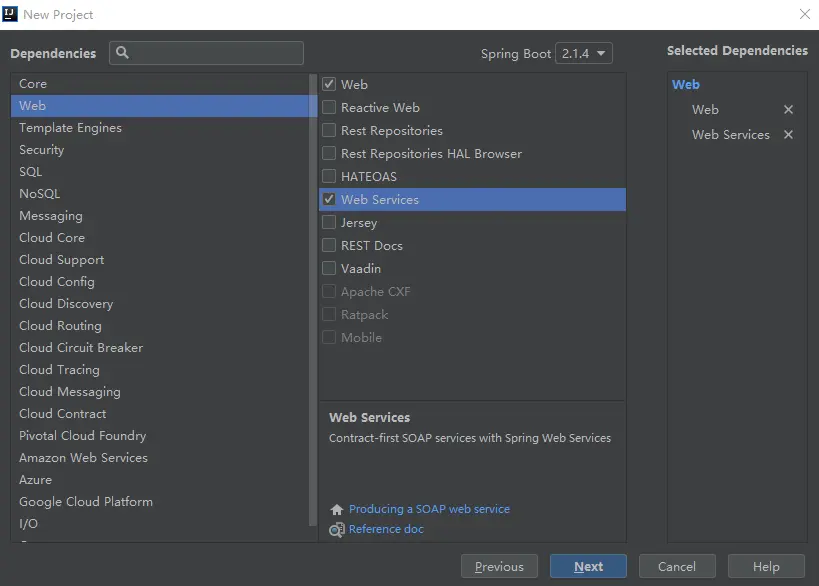The width and height of the screenshot is (819, 586).
Task: Click the IntelliJ logo in title bar
Action: click(x=12, y=14)
